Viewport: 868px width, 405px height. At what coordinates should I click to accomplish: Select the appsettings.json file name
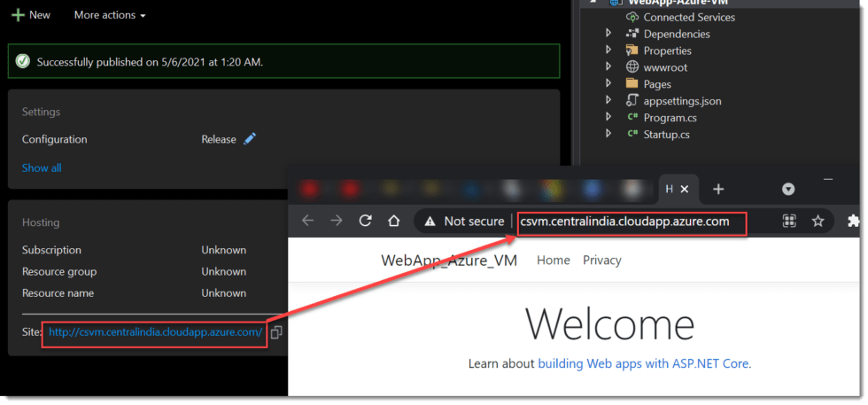[683, 101]
